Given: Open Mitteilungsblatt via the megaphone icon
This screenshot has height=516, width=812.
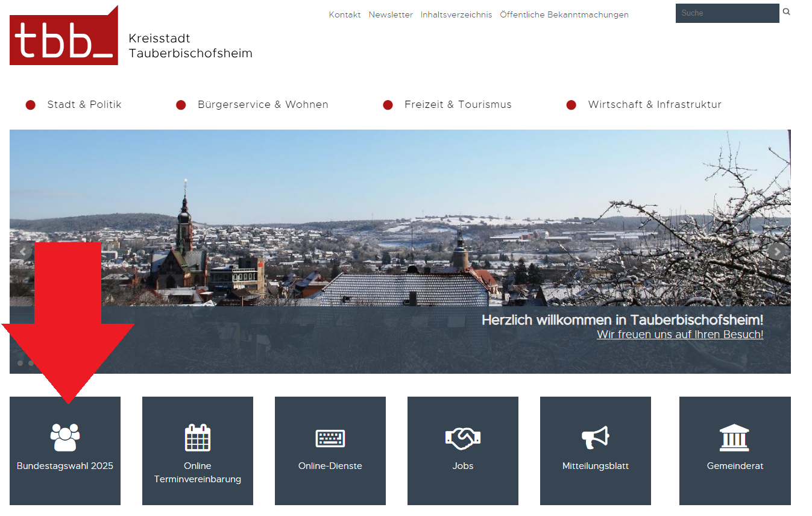Looking at the screenshot, I should [x=595, y=438].
